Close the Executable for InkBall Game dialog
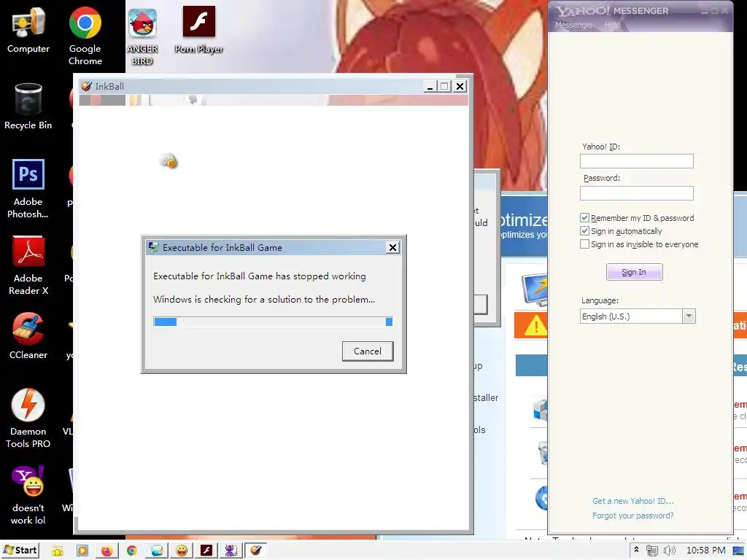This screenshot has height=560, width=747. point(392,247)
